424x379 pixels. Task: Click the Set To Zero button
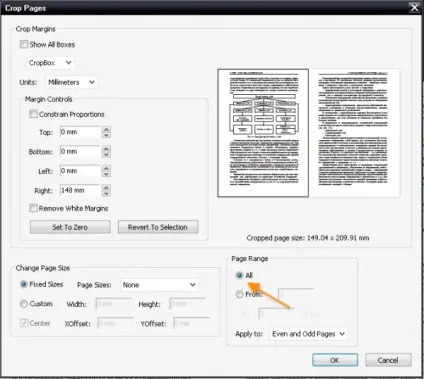pyautogui.click(x=70, y=227)
